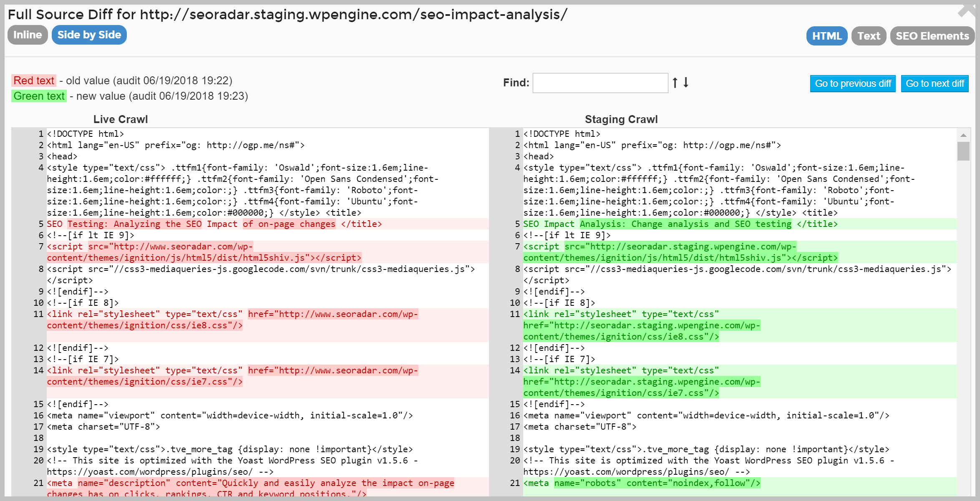This screenshot has width=980, height=501.
Task: Click Staging Crawl line 11 ie8.css link
Action: point(642,325)
